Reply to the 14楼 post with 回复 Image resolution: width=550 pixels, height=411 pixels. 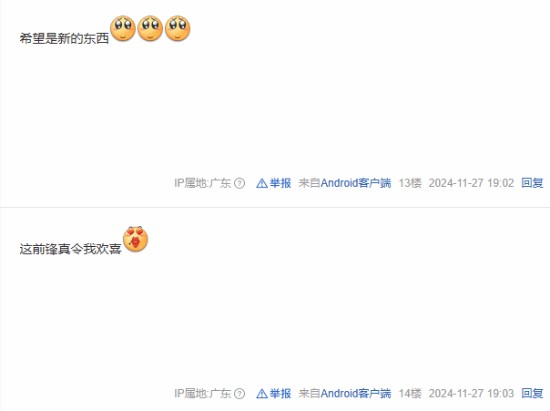532,393
